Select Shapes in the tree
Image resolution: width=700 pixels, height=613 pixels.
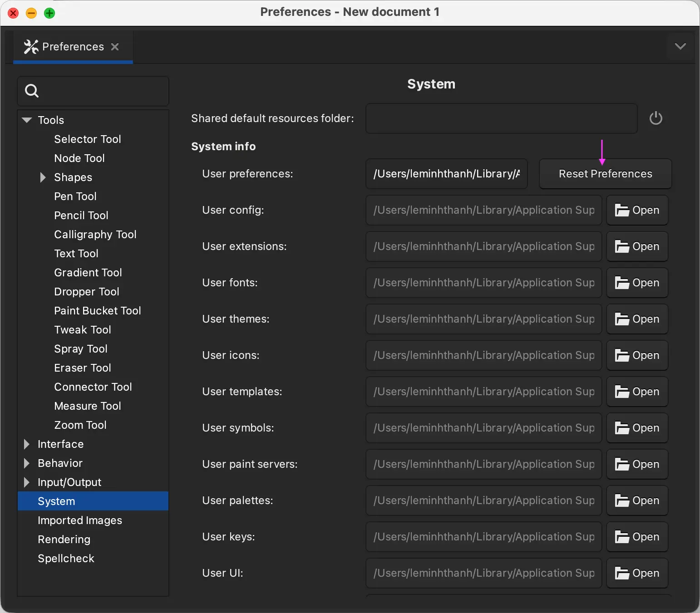pyautogui.click(x=73, y=177)
